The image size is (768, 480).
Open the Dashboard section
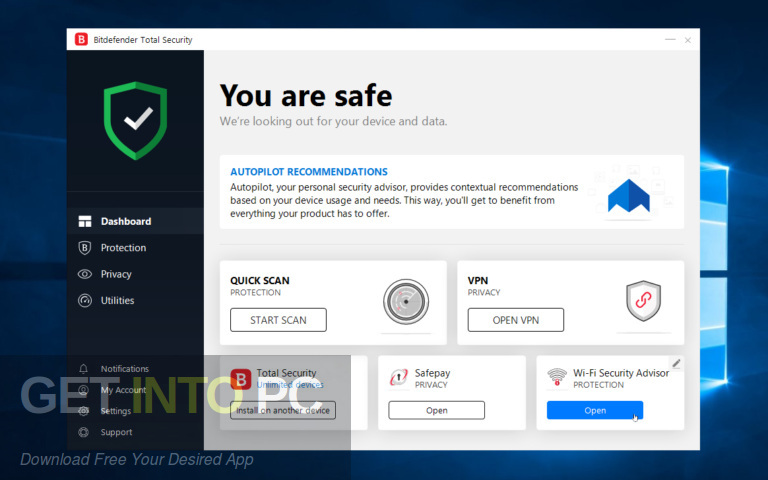[135, 221]
